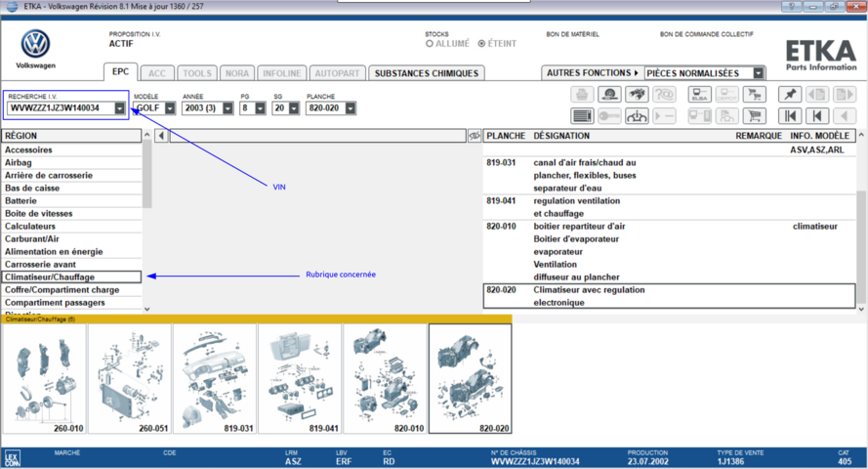Viewport: 868px width, 469px height.
Task: Open the PIÈCES NORMALISÉES dropdown
Action: click(758, 73)
